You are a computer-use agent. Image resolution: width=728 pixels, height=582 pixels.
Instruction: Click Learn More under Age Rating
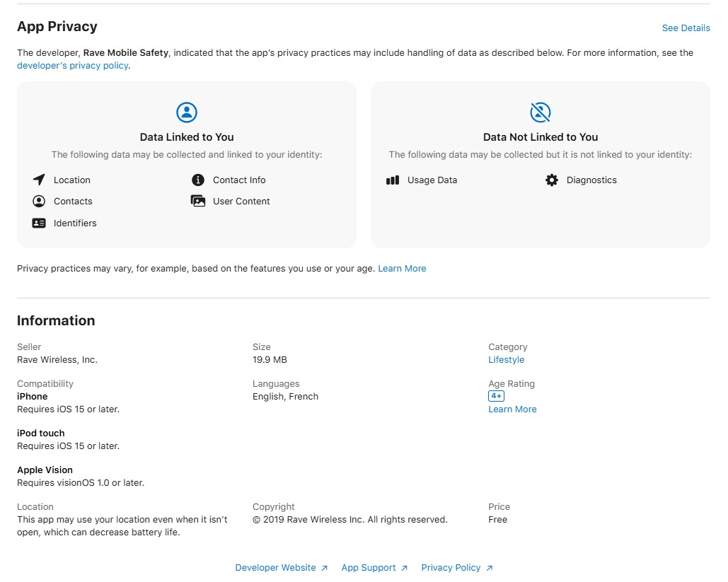[512, 409]
